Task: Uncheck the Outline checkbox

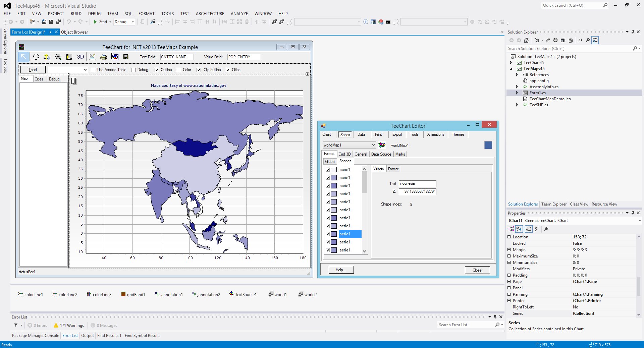Action: pos(157,70)
